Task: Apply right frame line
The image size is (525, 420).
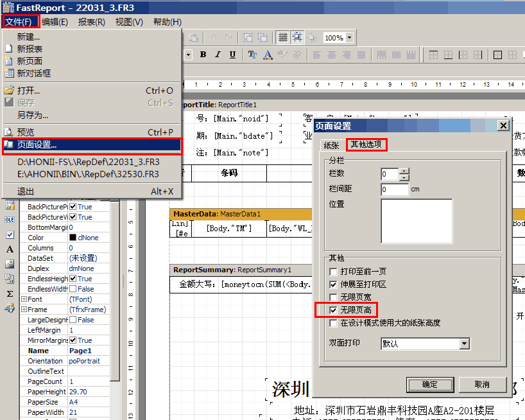Action: coord(478,55)
